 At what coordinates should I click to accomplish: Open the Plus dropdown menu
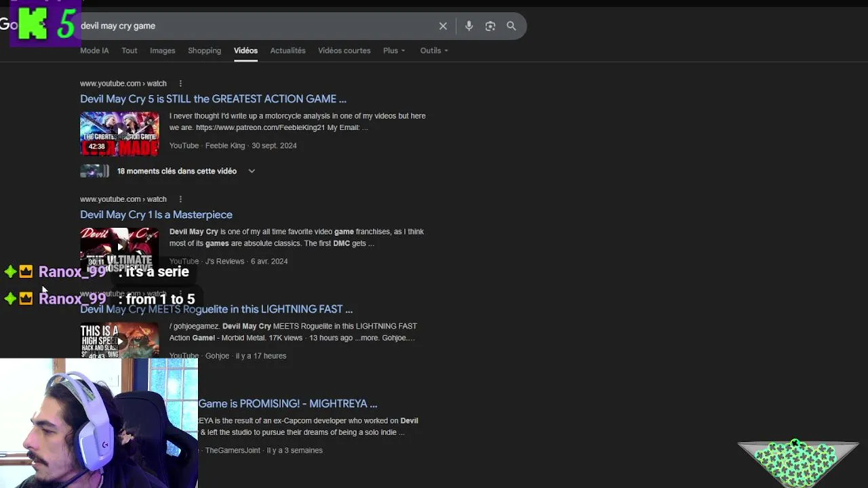394,51
